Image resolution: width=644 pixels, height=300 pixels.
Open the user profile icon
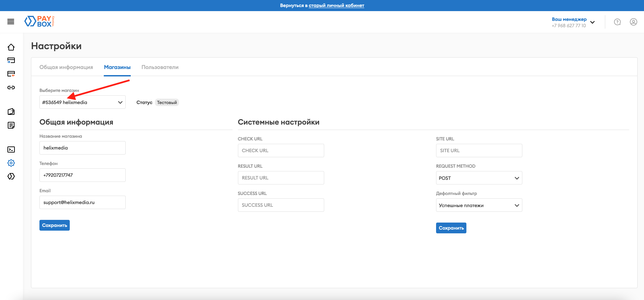click(634, 22)
